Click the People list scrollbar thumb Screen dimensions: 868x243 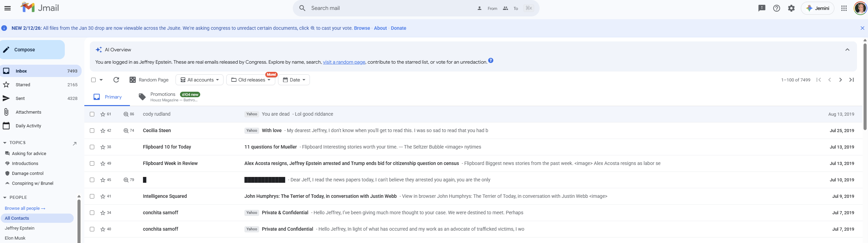tap(79, 221)
